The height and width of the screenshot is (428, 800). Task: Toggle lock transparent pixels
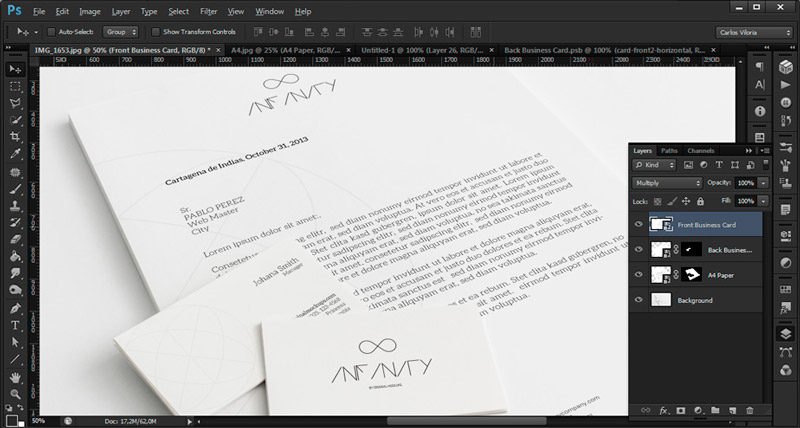click(x=658, y=202)
